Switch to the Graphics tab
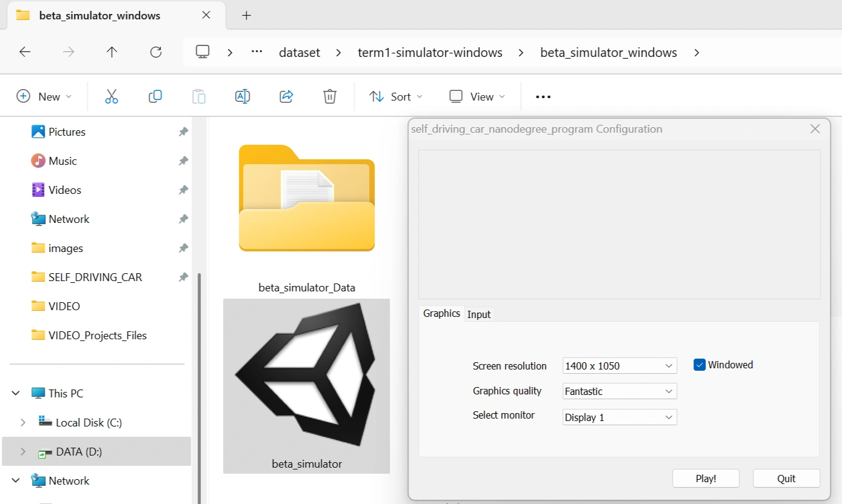Viewport: 842px width, 504px height. click(441, 313)
